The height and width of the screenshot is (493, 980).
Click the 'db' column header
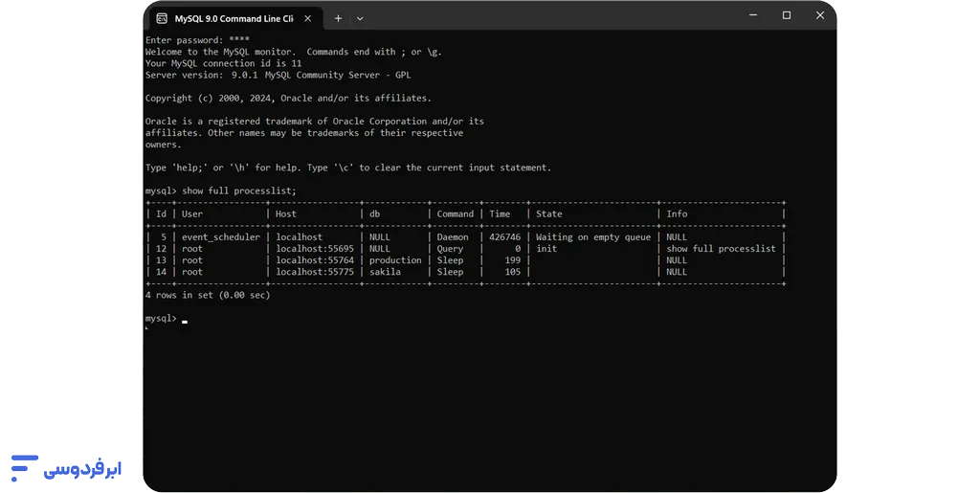pyautogui.click(x=374, y=213)
